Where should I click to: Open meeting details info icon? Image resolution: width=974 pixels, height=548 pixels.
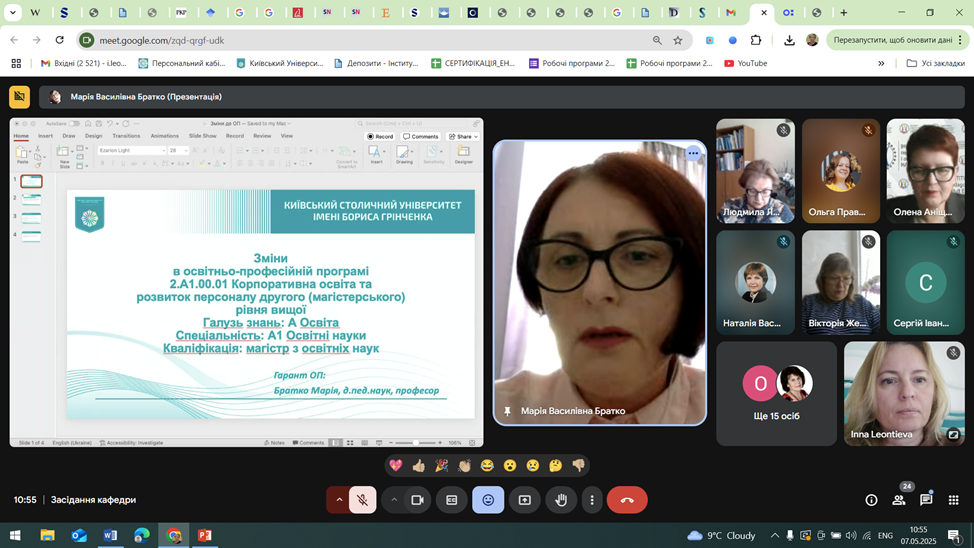[871, 500]
